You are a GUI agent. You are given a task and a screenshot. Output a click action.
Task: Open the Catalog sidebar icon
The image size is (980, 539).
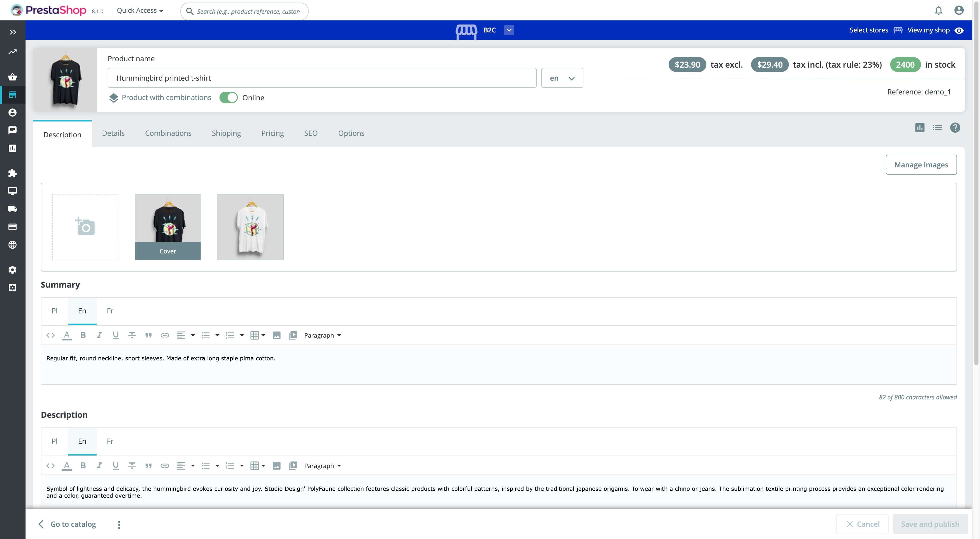[13, 95]
